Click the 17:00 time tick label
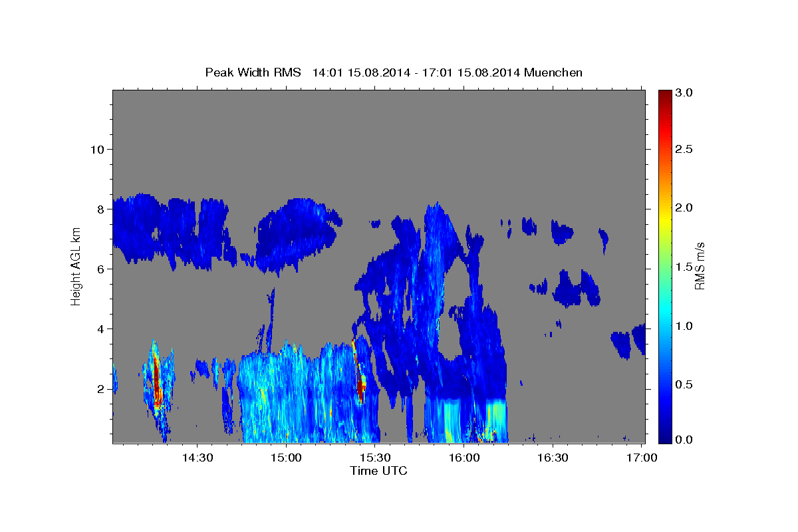 pos(641,458)
